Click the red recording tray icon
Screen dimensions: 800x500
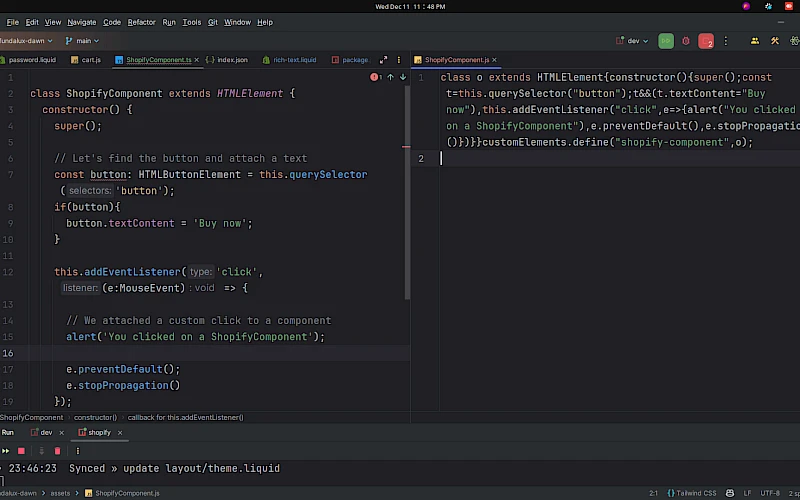point(789,7)
